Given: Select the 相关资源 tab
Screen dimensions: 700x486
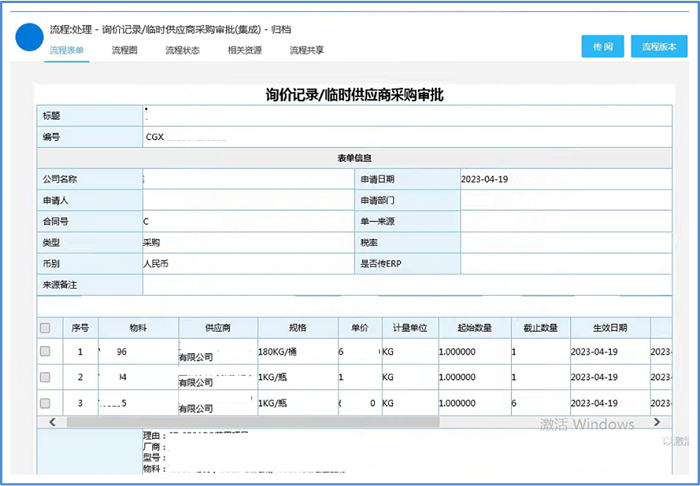Looking at the screenshot, I should click(245, 49).
